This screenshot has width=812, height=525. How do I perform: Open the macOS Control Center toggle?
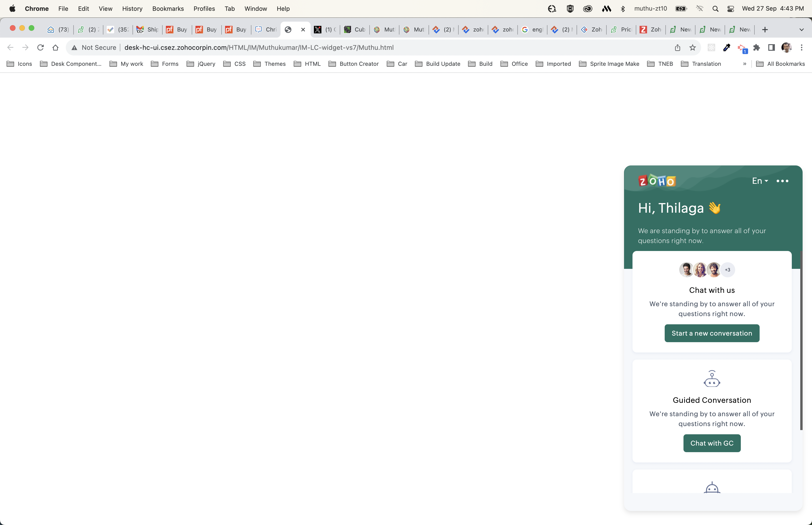730,8
